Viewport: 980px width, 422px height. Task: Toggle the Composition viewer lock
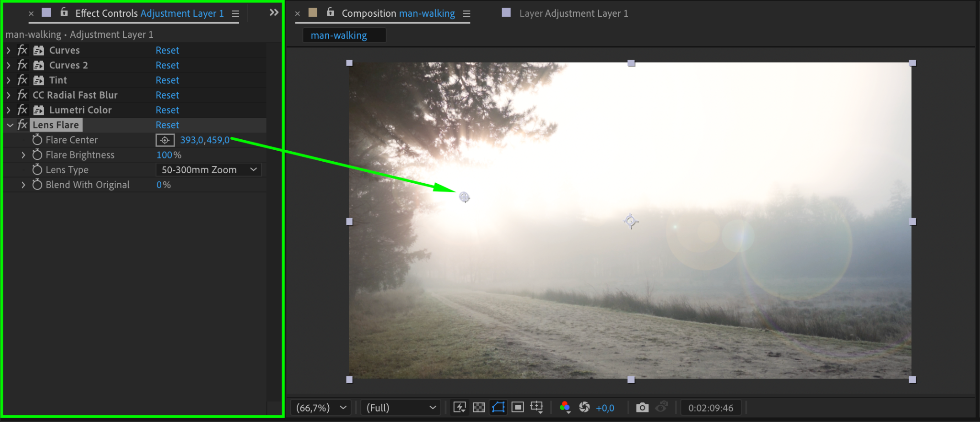(x=330, y=12)
